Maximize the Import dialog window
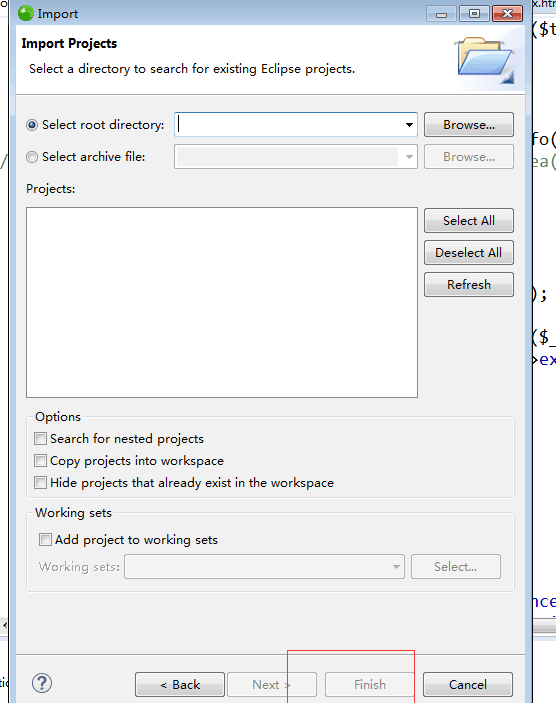Image resolution: width=556 pixels, height=703 pixels. (x=474, y=14)
